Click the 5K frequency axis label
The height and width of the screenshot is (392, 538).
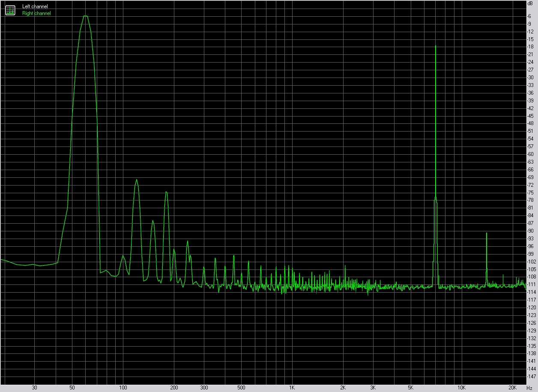(410, 388)
